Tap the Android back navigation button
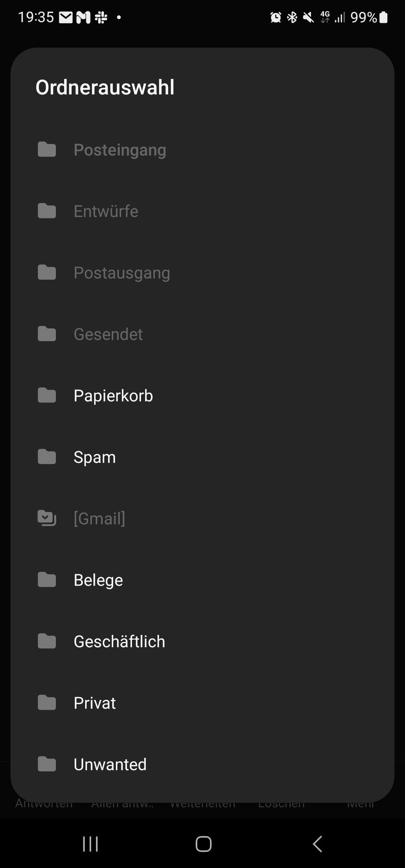Viewport: 405px width, 868px height. 317,844
